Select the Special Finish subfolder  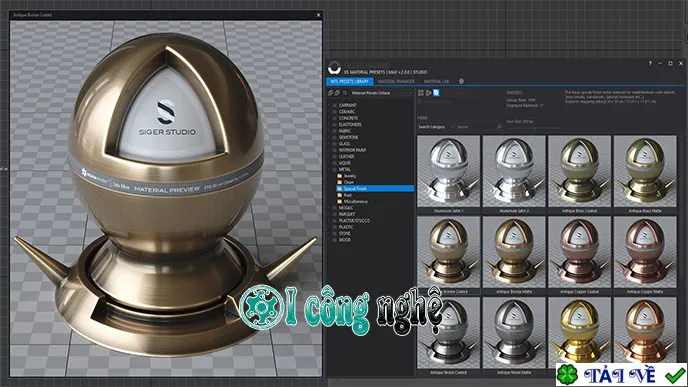[x=375, y=189]
